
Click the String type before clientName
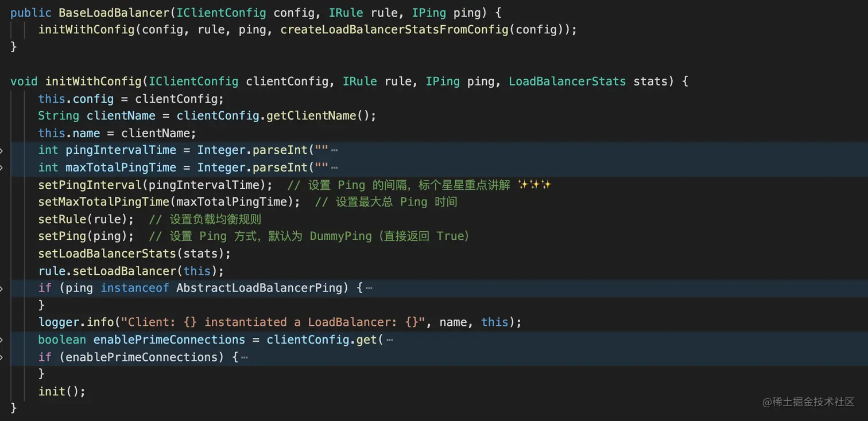(59, 116)
